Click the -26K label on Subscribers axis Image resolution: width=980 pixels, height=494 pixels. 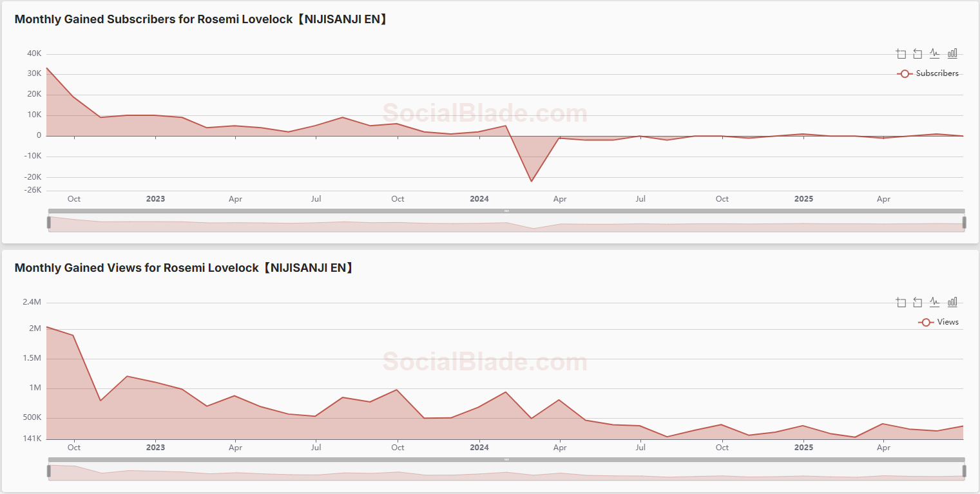pyautogui.click(x=32, y=190)
